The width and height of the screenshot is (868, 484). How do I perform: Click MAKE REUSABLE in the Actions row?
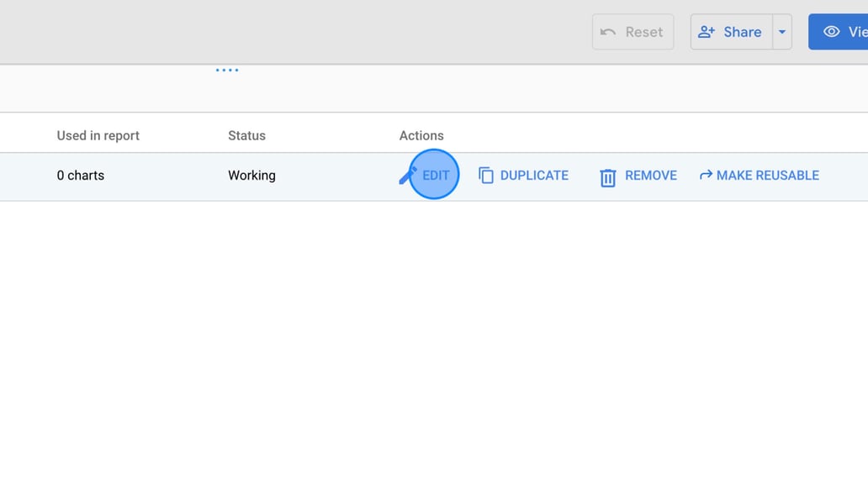(x=769, y=175)
